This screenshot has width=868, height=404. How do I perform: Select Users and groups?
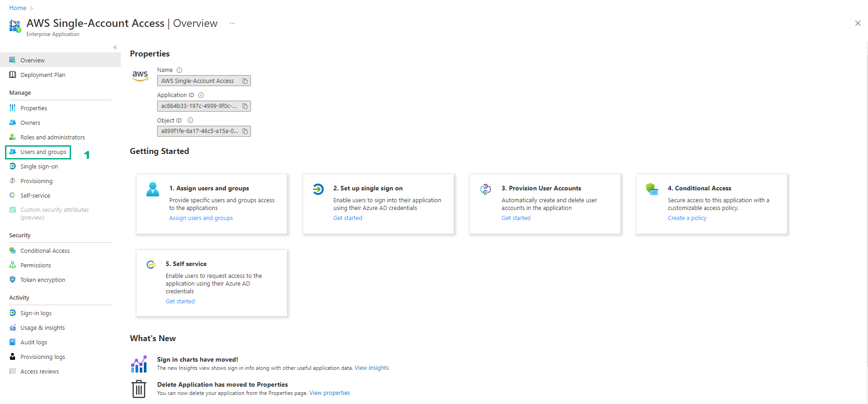[38, 152]
